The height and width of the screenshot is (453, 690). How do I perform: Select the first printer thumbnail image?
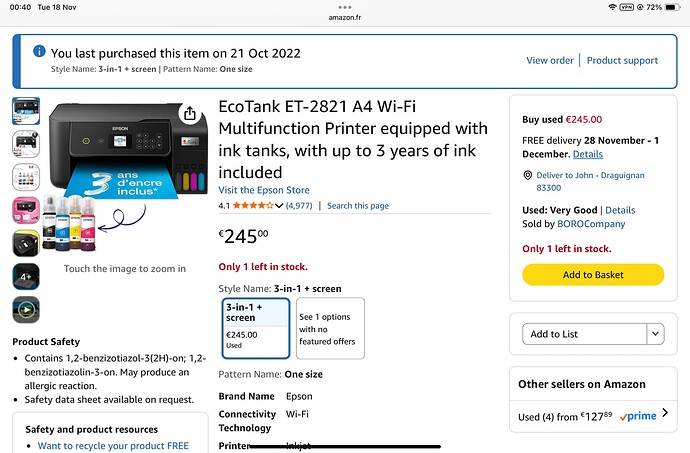[26, 111]
